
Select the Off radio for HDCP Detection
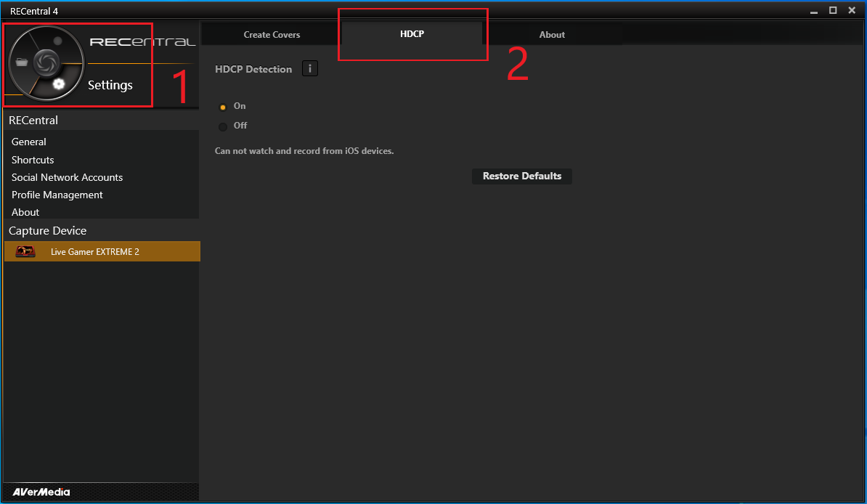pyautogui.click(x=223, y=126)
